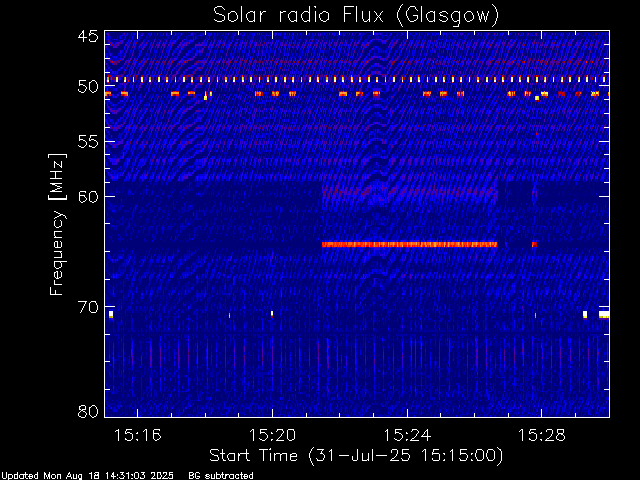The width and height of the screenshot is (640, 480).
Task: Click the 15:16 time tick label
Action: [138, 436]
